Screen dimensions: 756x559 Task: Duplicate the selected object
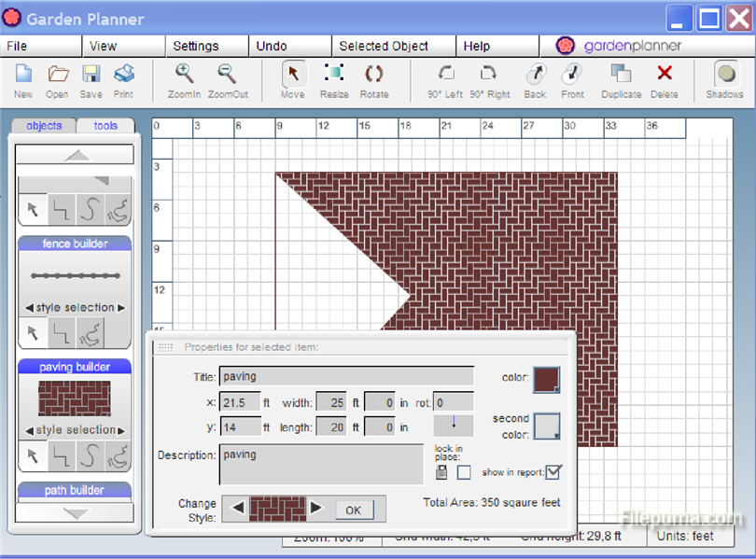coord(621,75)
